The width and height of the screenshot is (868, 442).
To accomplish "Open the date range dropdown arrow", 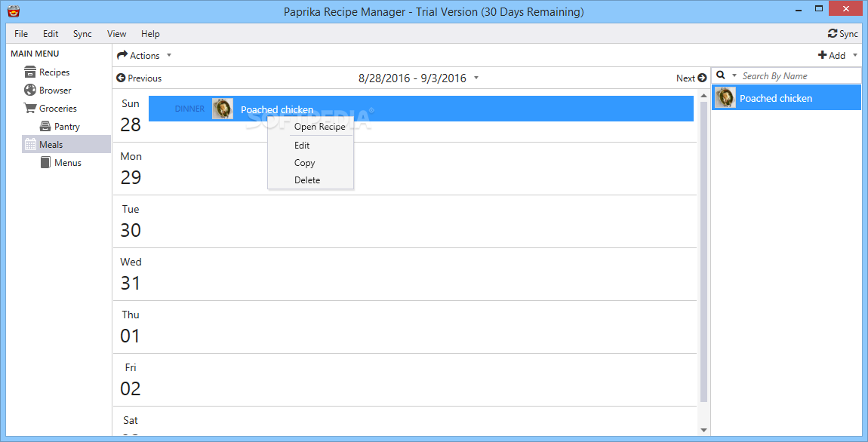I will click(x=476, y=78).
